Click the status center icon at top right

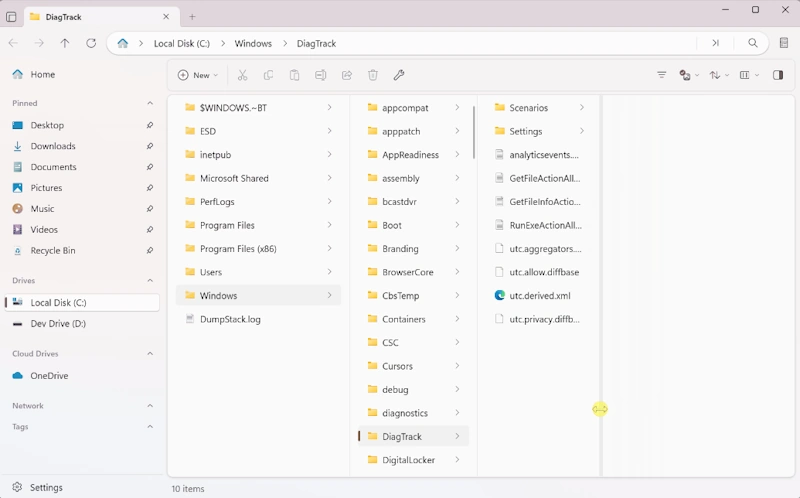pos(784,43)
